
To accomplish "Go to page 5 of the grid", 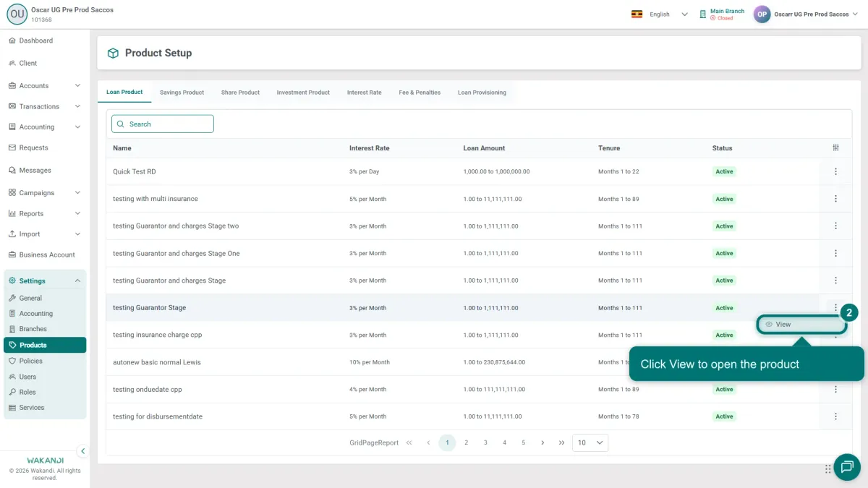I will pyautogui.click(x=523, y=442).
